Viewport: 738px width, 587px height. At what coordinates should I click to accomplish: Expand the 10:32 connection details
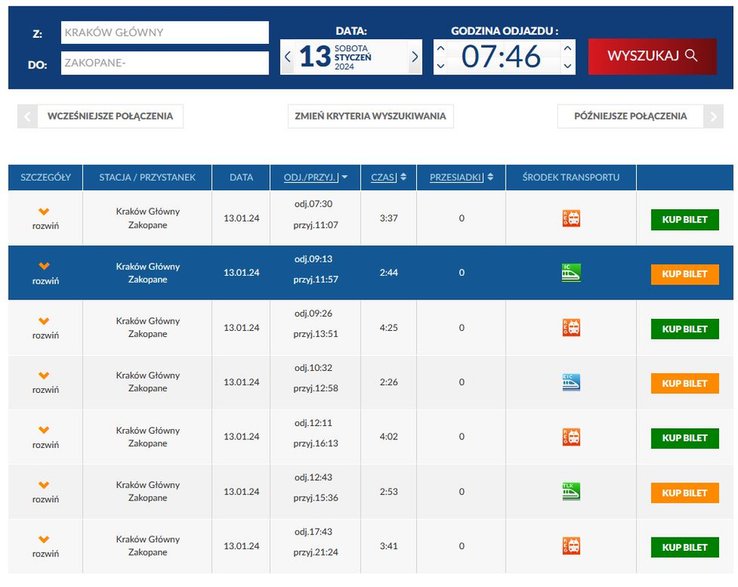[x=45, y=382]
